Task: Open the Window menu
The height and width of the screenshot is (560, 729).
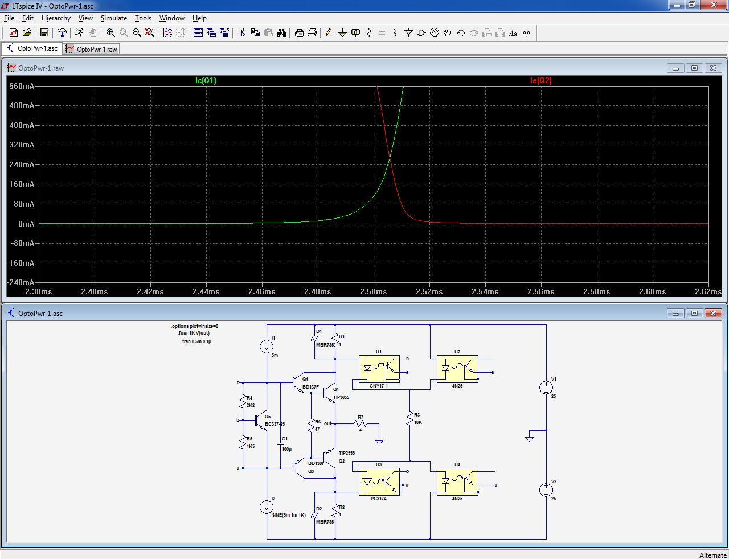Action: [x=171, y=18]
